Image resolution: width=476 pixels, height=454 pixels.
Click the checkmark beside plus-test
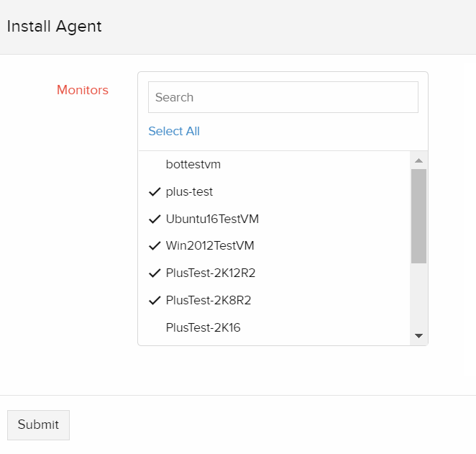click(x=154, y=192)
